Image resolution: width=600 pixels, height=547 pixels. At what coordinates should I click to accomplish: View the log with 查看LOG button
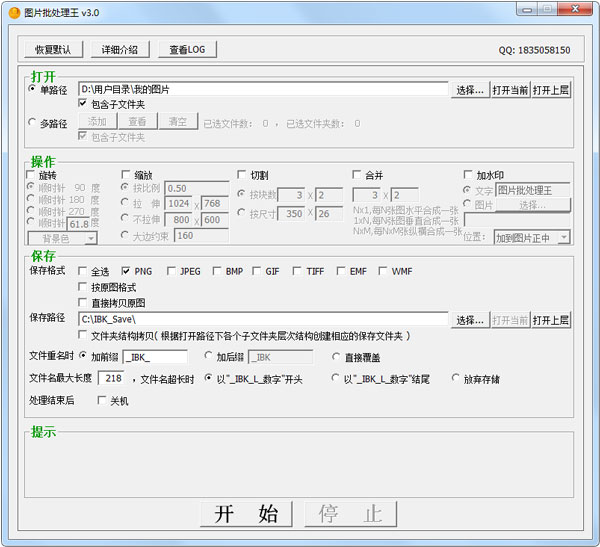pyautogui.click(x=187, y=50)
